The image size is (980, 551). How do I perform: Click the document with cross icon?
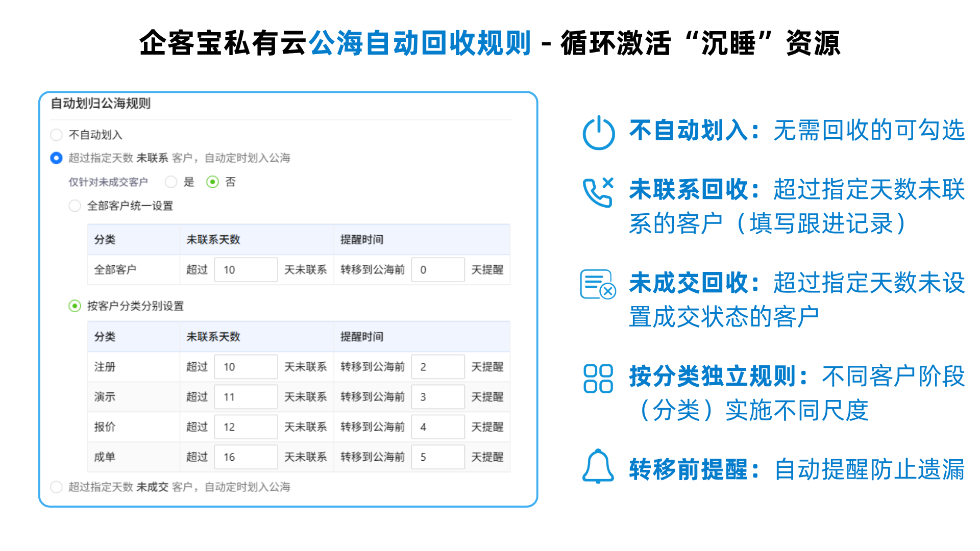point(598,284)
